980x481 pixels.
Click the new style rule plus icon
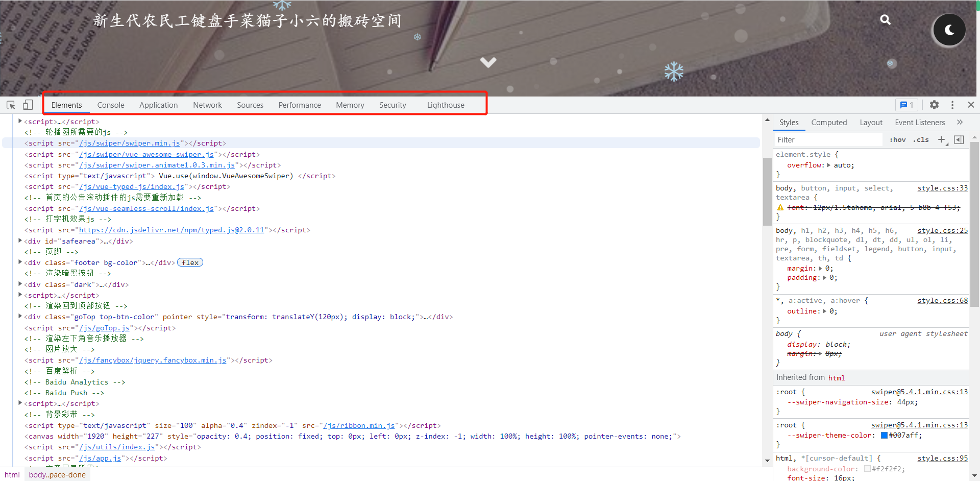click(x=942, y=139)
